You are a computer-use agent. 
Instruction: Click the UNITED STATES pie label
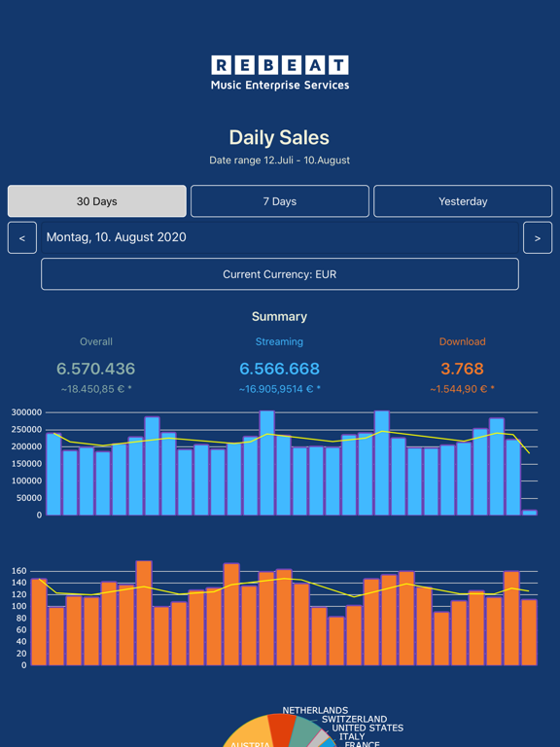(367, 728)
